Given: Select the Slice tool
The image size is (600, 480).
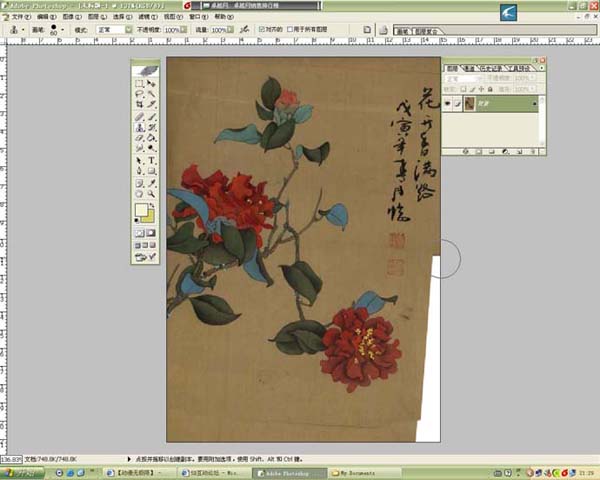Looking at the screenshot, I should pyautogui.click(x=152, y=104).
